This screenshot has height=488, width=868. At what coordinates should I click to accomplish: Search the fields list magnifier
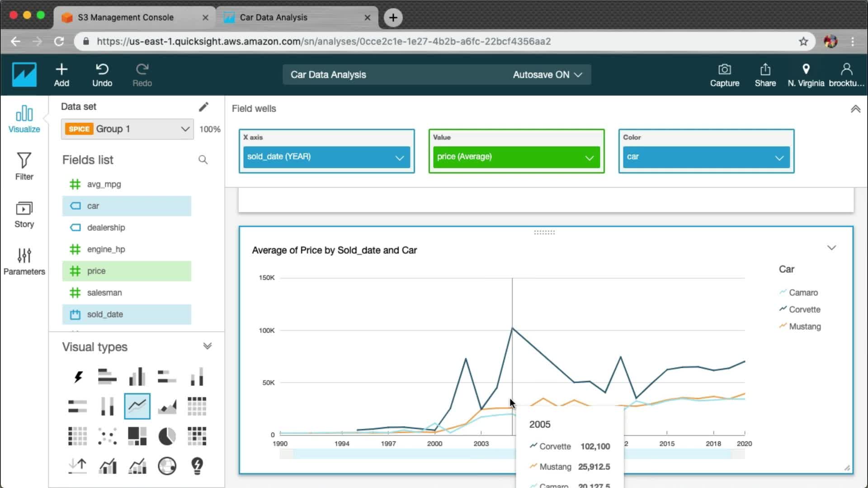pos(203,160)
